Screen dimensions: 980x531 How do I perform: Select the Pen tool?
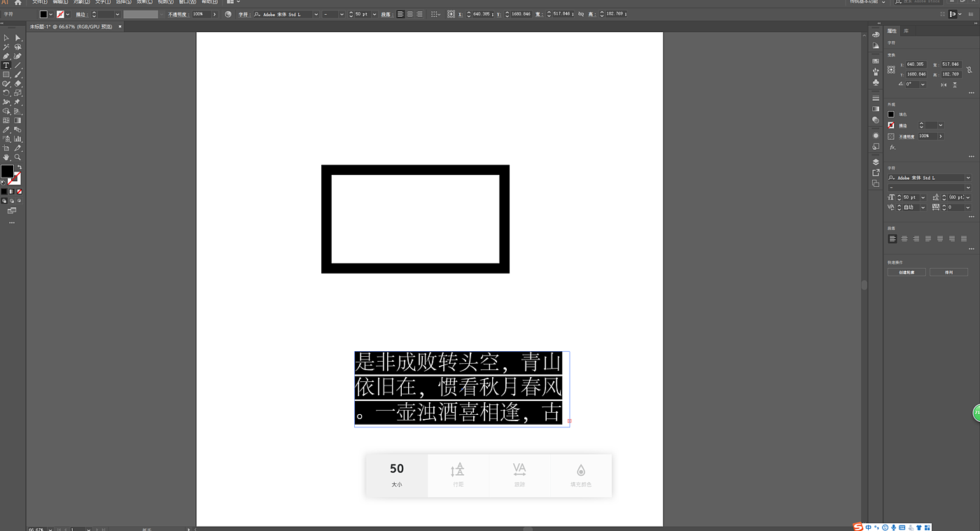(x=6, y=56)
